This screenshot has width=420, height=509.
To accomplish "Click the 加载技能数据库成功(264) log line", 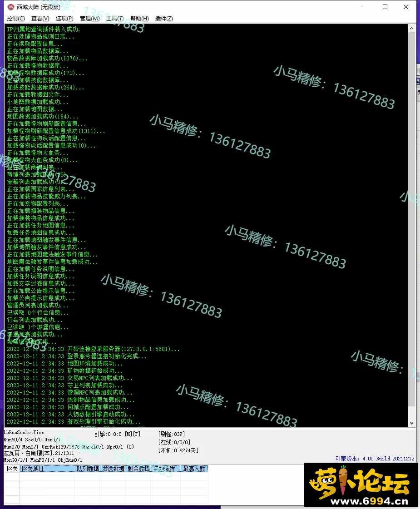I will coord(45,87).
